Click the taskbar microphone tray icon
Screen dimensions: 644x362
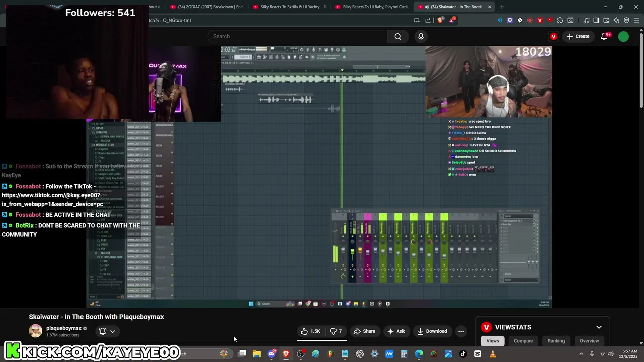[x=592, y=354]
